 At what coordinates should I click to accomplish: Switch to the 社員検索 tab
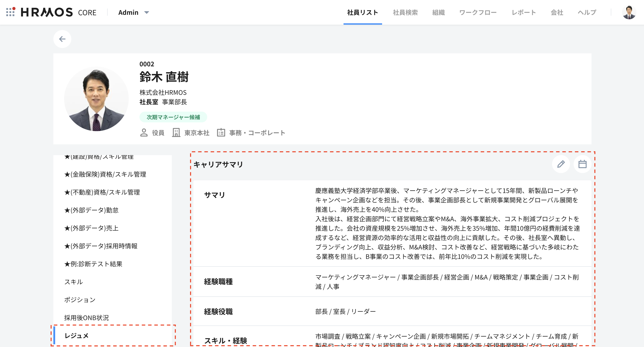point(405,12)
